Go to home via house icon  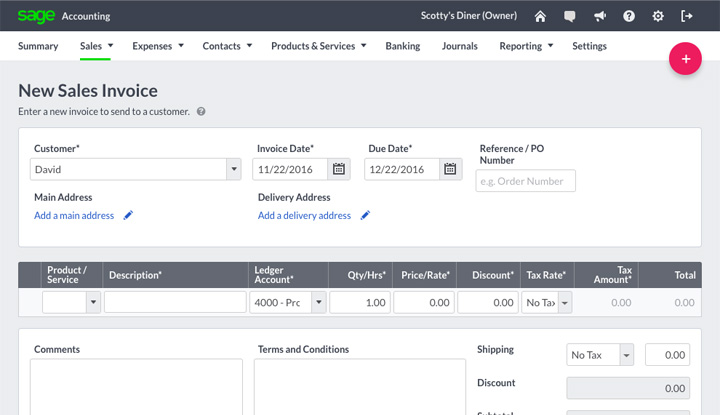pyautogui.click(x=540, y=17)
